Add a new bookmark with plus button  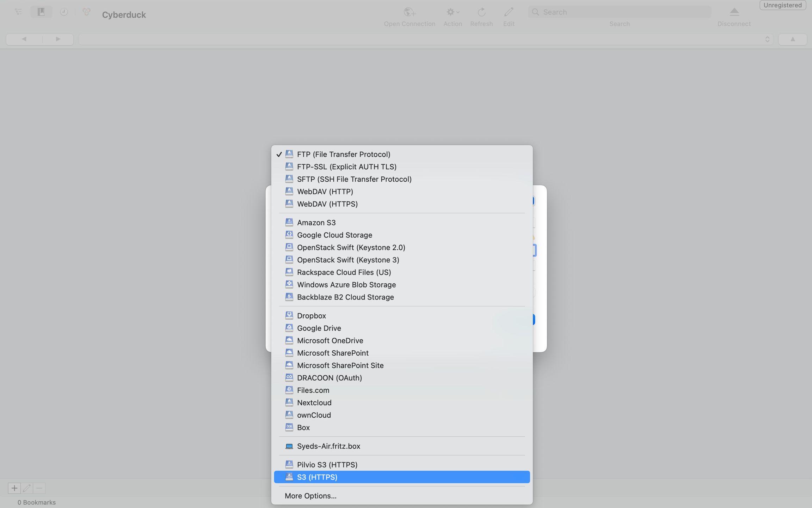(14, 488)
